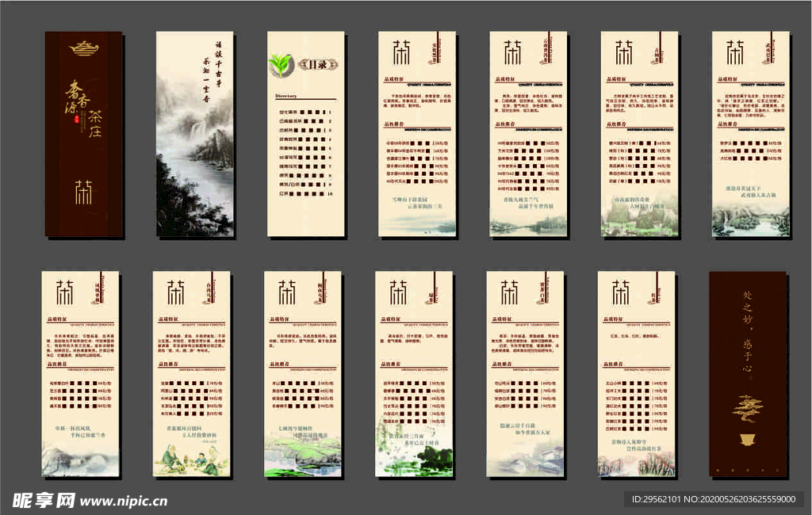Click the waterfall and river illustration
The width and height of the screenshot is (812, 515).
[751, 221]
